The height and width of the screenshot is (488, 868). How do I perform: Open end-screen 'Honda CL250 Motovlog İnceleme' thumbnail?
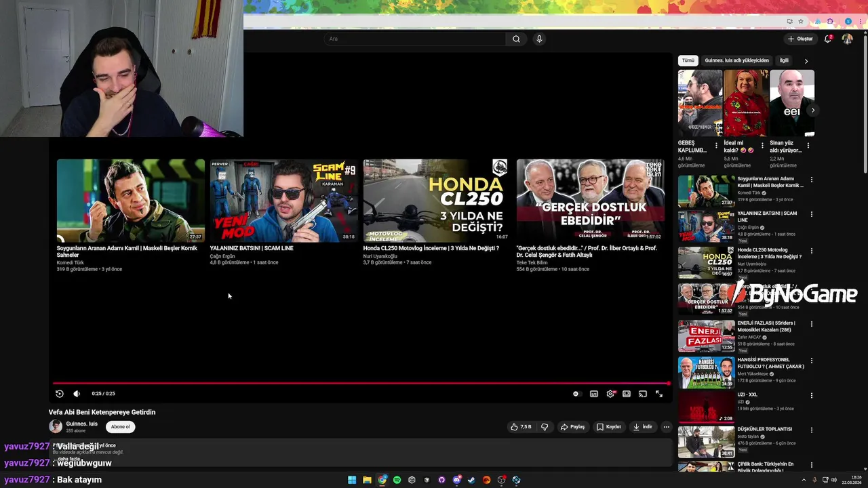click(x=437, y=201)
